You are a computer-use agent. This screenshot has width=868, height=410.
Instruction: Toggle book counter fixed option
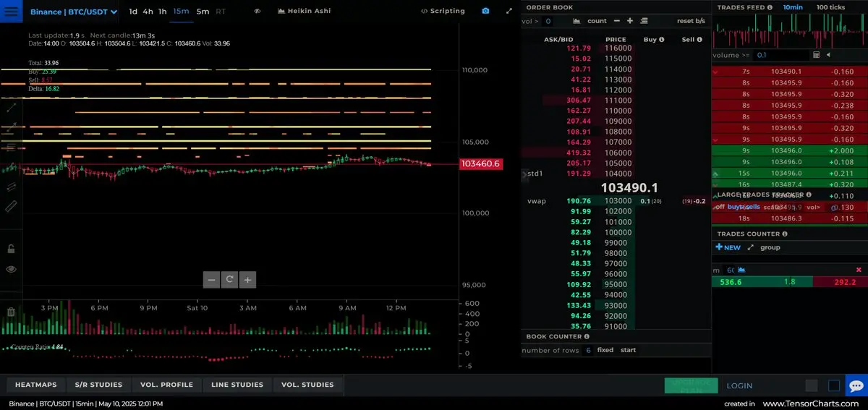point(605,350)
